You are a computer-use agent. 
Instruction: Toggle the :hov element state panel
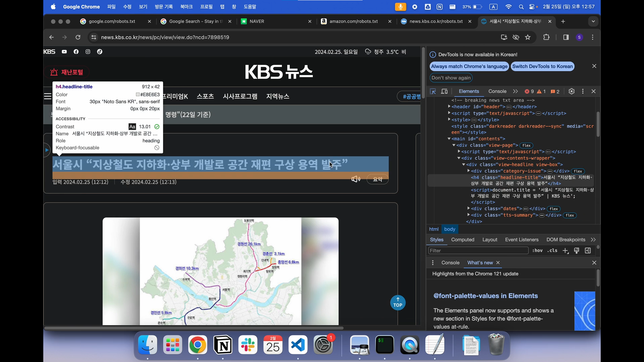tap(537, 251)
